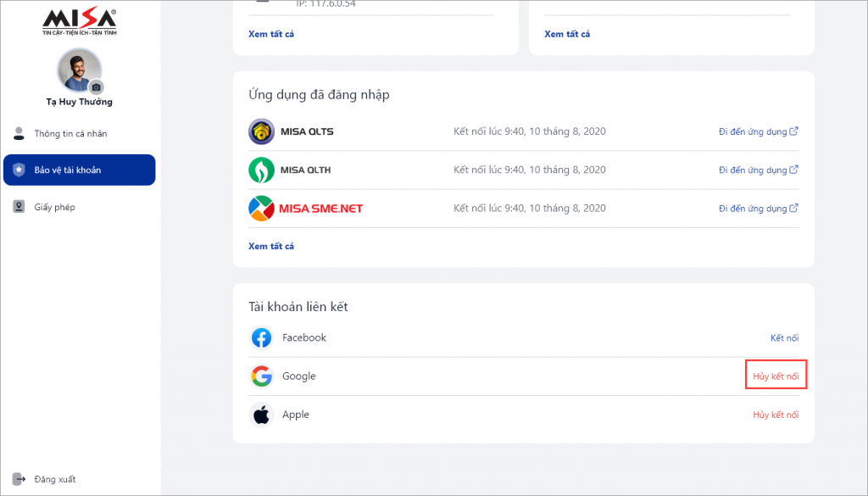Screen dimensions: 868x496
Task: Click Hủy kết nối for Apple
Action: pyautogui.click(x=776, y=415)
